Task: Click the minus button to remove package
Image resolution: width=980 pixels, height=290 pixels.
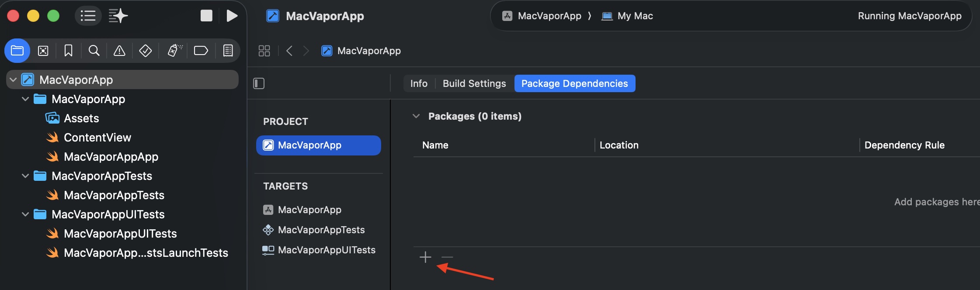Action: click(447, 257)
